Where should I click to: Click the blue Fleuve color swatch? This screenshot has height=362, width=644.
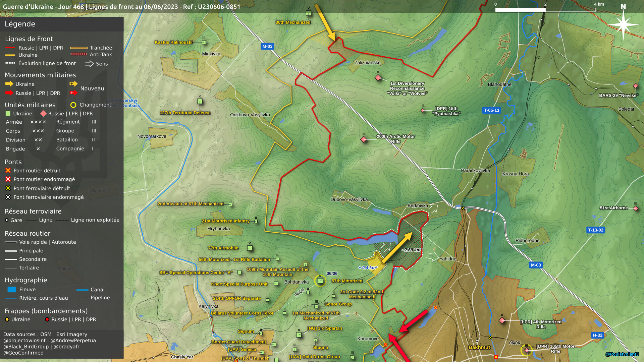(12, 290)
